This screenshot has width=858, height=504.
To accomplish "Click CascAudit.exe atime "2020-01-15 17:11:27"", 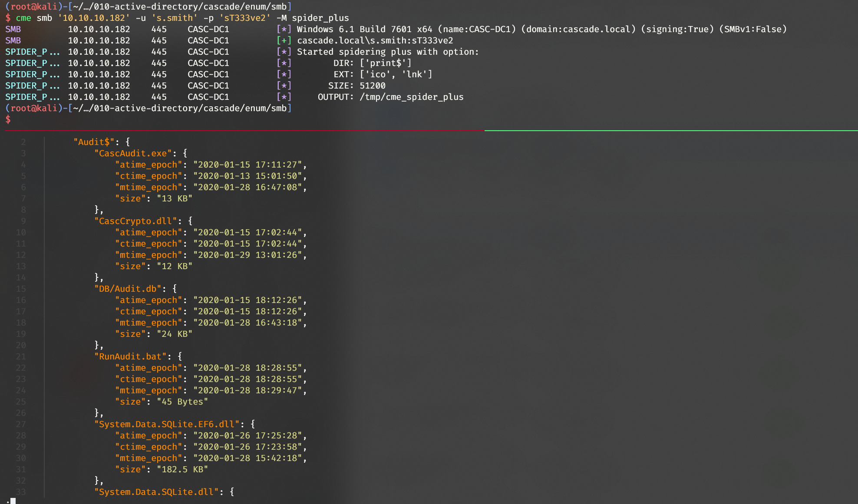I will pos(247,165).
